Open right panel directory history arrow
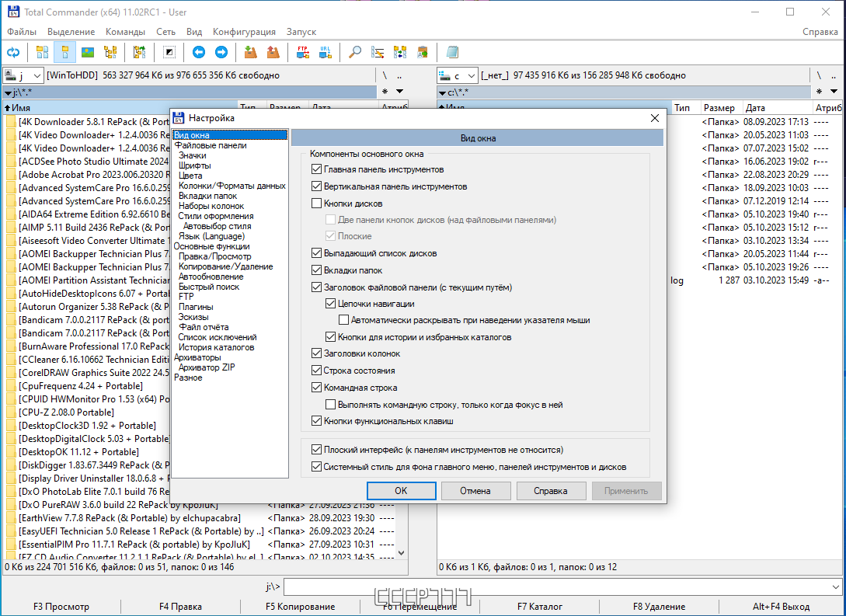The height and width of the screenshot is (616, 846). (834, 92)
